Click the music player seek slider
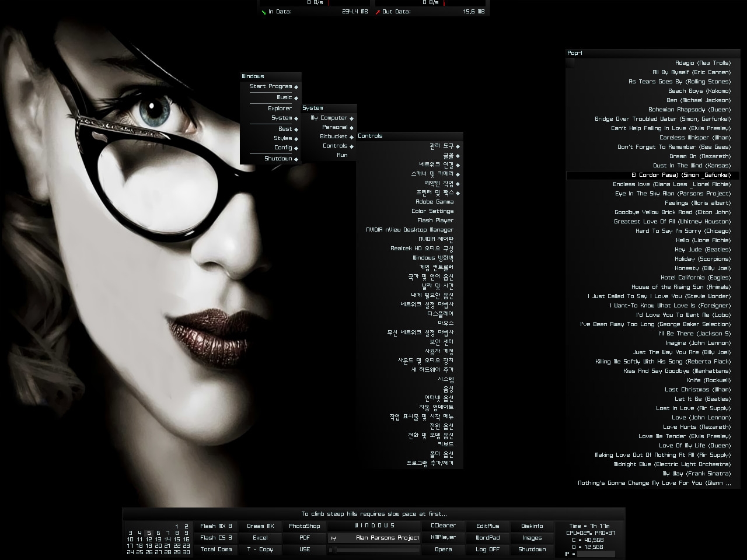Image resolution: width=747 pixels, height=560 pixels. point(373,549)
